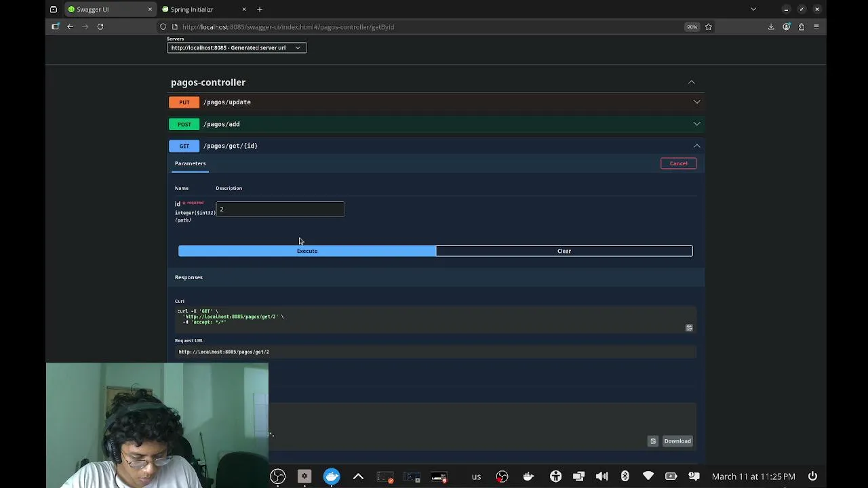The image size is (868, 488).
Task: Click the pagos-controller heading
Action: (208, 82)
